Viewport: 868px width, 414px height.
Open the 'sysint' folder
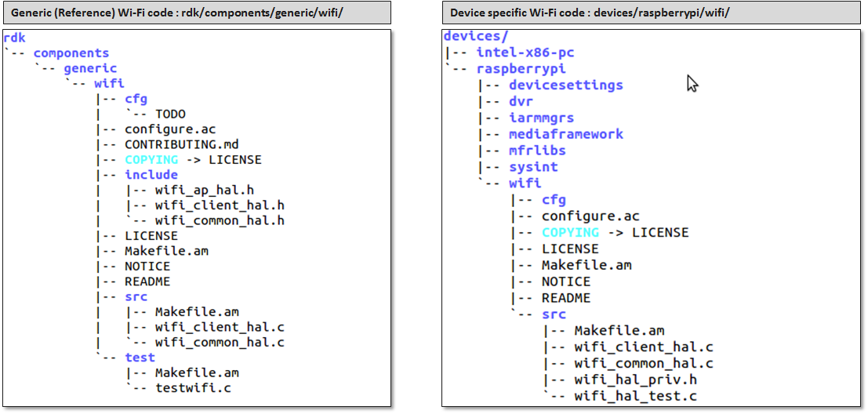534,167
